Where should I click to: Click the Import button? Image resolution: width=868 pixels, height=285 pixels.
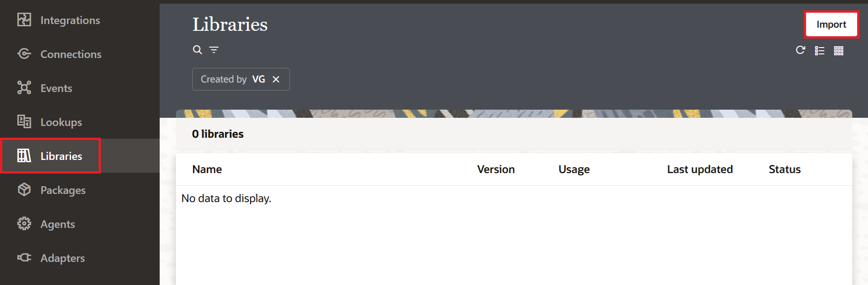831,24
